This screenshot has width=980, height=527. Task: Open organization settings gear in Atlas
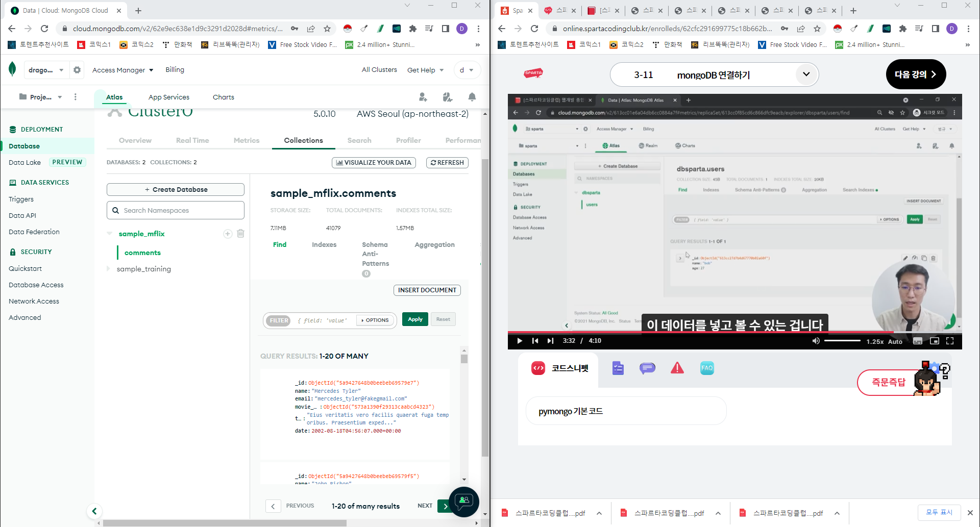[77, 70]
